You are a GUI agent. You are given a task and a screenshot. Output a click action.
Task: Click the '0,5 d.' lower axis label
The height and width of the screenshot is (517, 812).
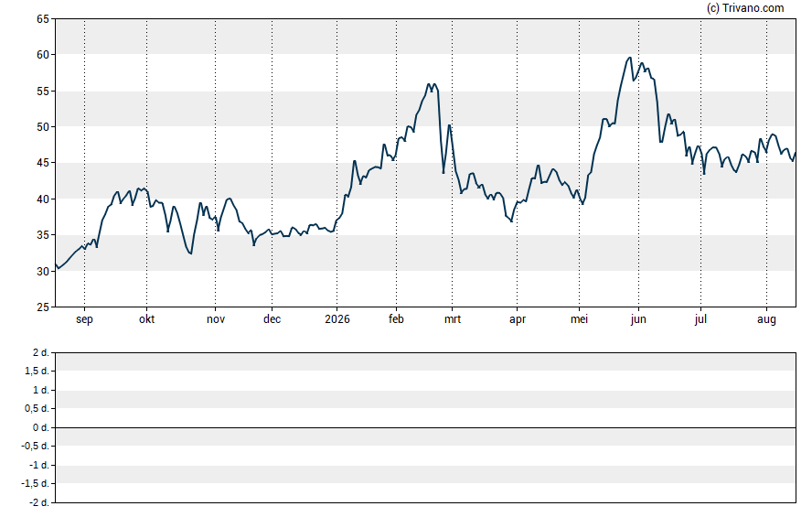[37, 408]
